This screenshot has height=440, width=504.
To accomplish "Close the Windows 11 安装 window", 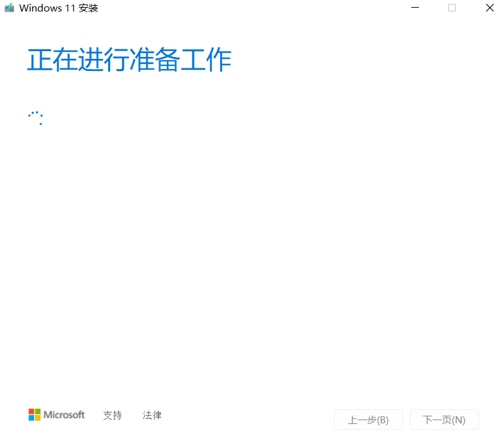I will [x=489, y=8].
